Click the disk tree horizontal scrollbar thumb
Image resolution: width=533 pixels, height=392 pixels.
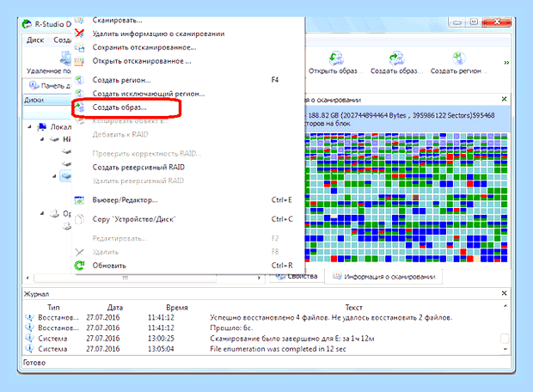[x=126, y=278]
